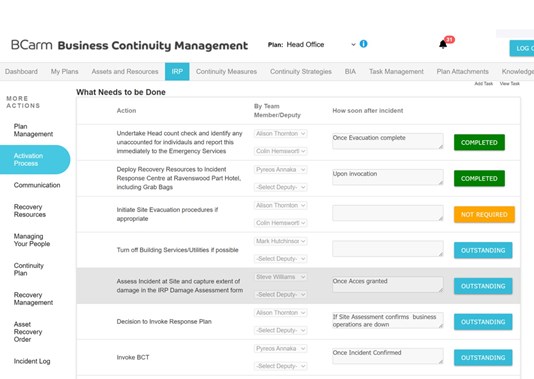The width and height of the screenshot is (534, 379).
Task: Open team member dropdown for Decision to Invoke row
Action: (x=281, y=313)
